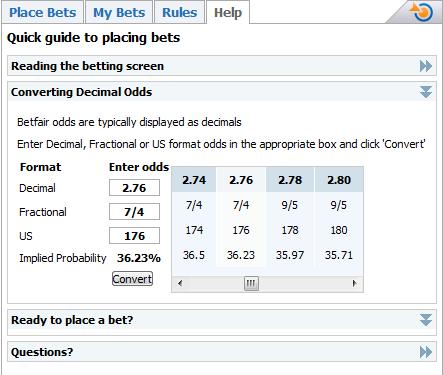Click the right scroll arrow of odds table
443x375 pixels.
point(354,284)
